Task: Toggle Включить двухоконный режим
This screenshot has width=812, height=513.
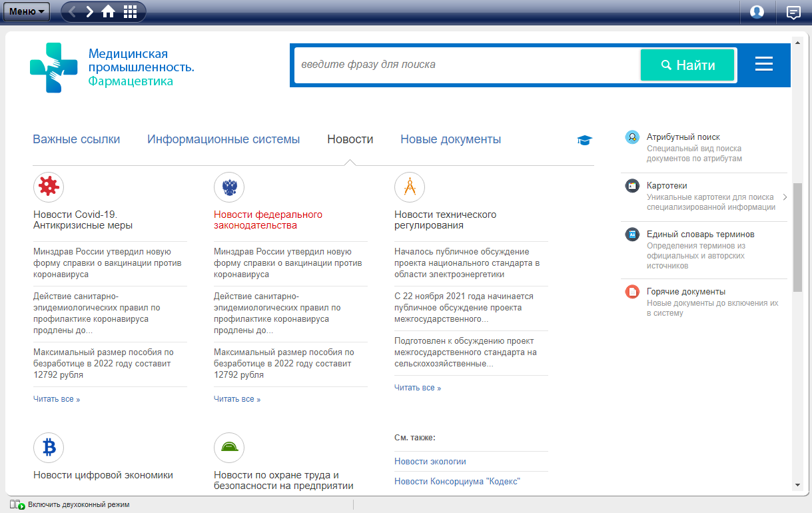Action: coord(79,504)
